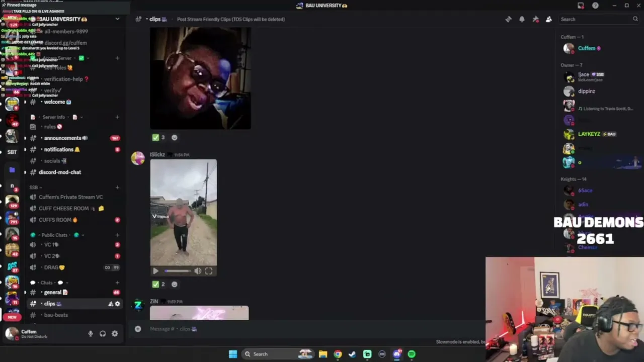Click the ISlickz username in chat
The width and height of the screenshot is (644, 362).
pyautogui.click(x=157, y=155)
